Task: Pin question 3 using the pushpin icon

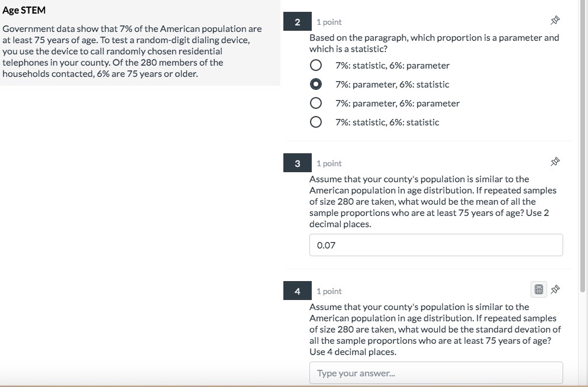Action: click(555, 161)
